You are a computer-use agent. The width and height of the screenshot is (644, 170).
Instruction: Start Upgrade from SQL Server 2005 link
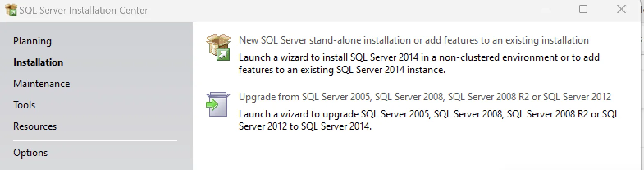425,97
